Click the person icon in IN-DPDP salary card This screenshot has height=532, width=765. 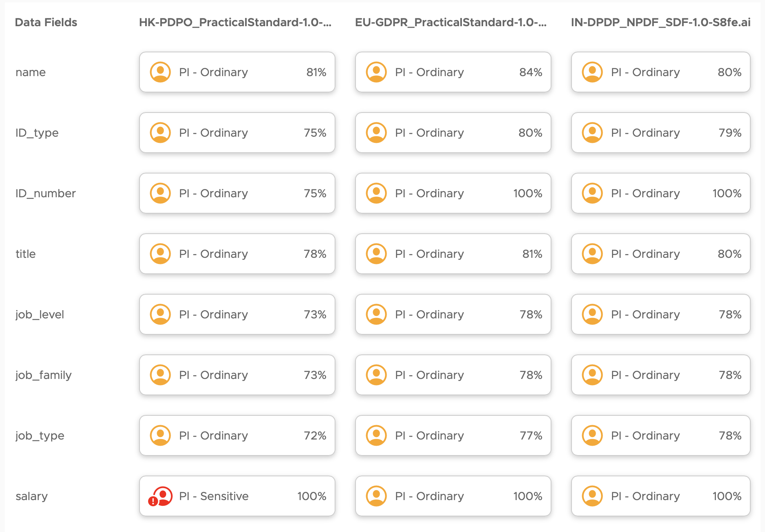[x=592, y=496]
